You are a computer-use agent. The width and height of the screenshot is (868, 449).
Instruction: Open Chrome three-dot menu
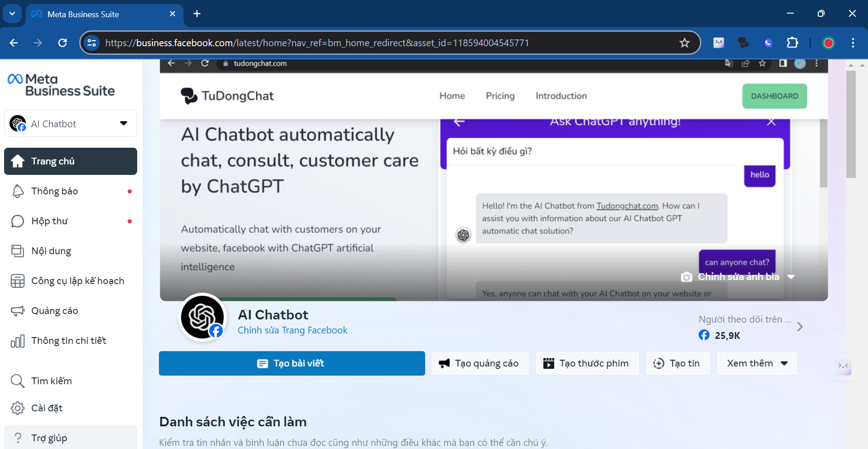pos(853,43)
